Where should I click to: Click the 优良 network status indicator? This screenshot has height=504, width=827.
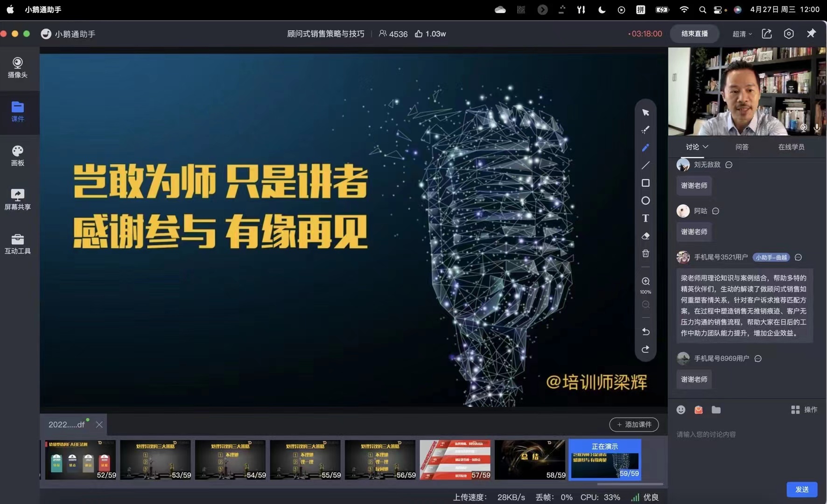(645, 497)
